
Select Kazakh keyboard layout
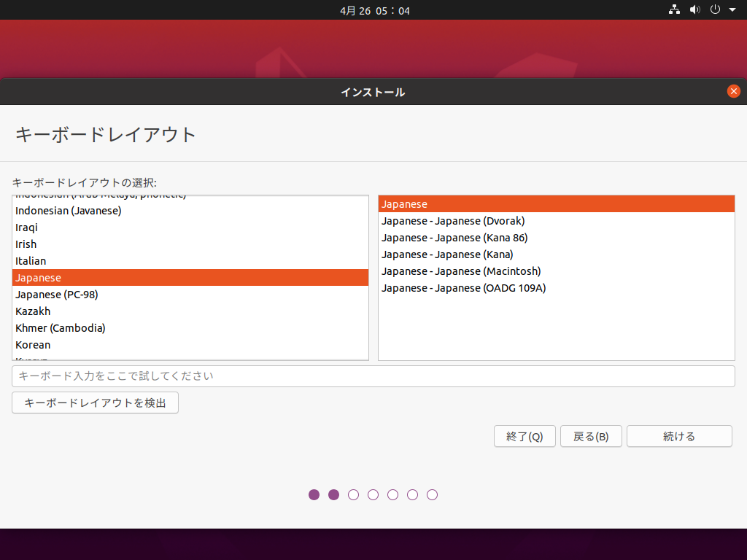coord(190,311)
